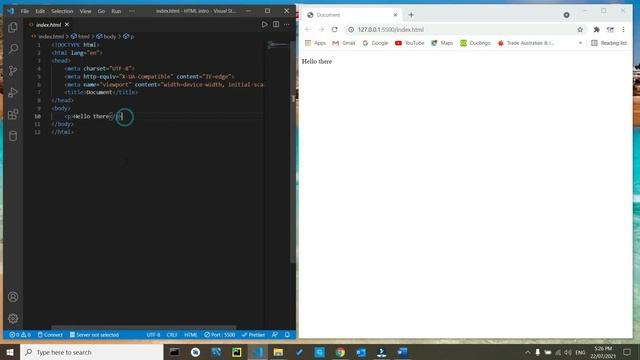640x360 pixels.
Task: Change the HTML language mode
Action: pyautogui.click(x=191, y=335)
